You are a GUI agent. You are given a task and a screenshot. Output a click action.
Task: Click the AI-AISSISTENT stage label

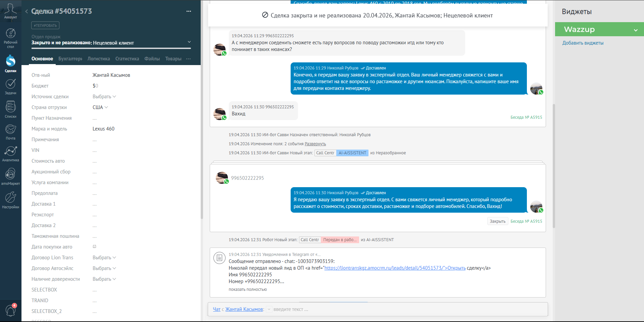point(352,153)
